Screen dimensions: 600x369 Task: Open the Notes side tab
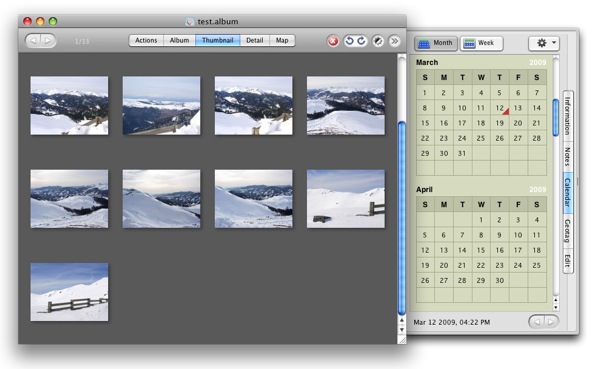567,157
